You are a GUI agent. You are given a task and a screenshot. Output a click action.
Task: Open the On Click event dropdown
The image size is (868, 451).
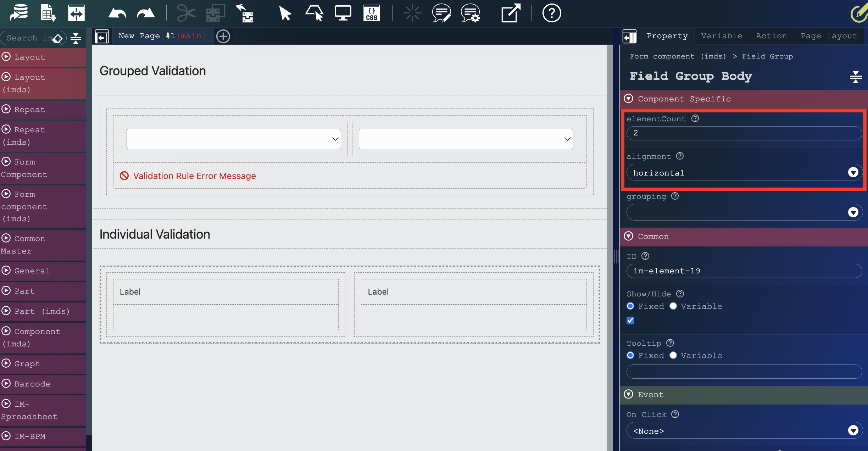click(x=744, y=431)
